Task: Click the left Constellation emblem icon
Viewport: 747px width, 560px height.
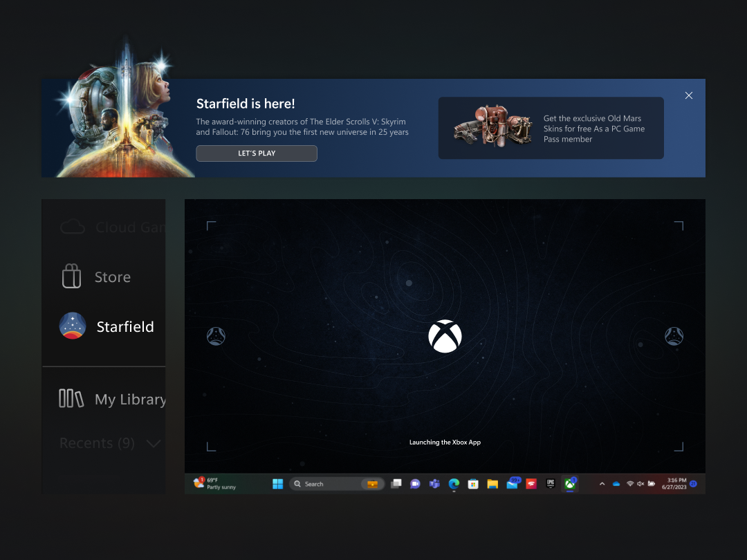Action: (216, 336)
